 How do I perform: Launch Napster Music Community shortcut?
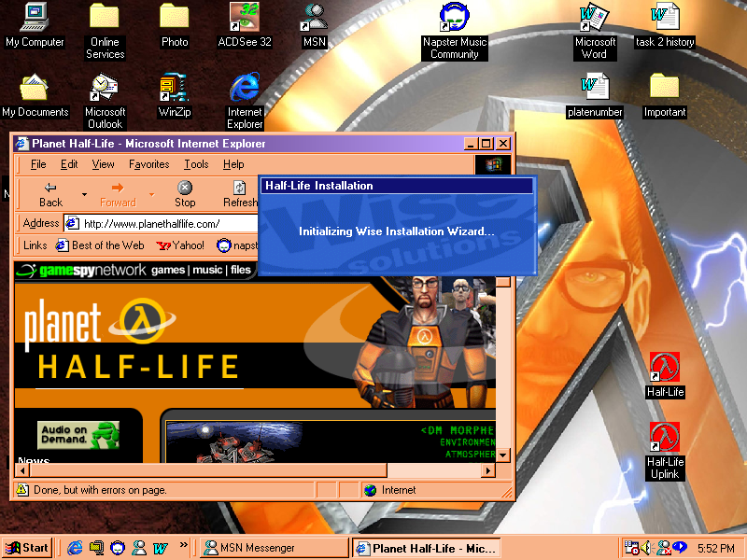[455, 31]
